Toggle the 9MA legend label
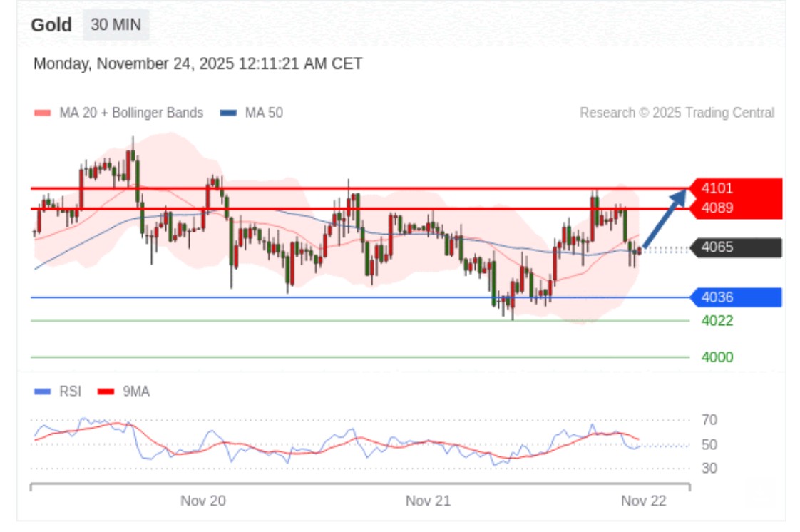 click(136, 392)
